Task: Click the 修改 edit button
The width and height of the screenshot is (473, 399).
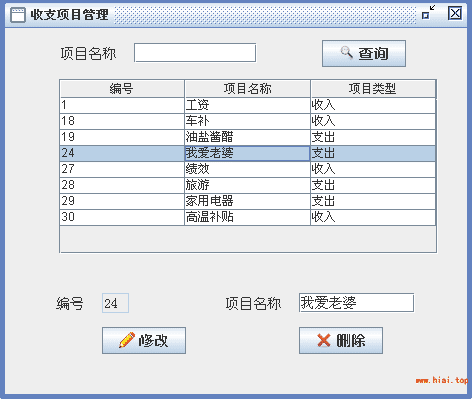Action: tap(144, 340)
